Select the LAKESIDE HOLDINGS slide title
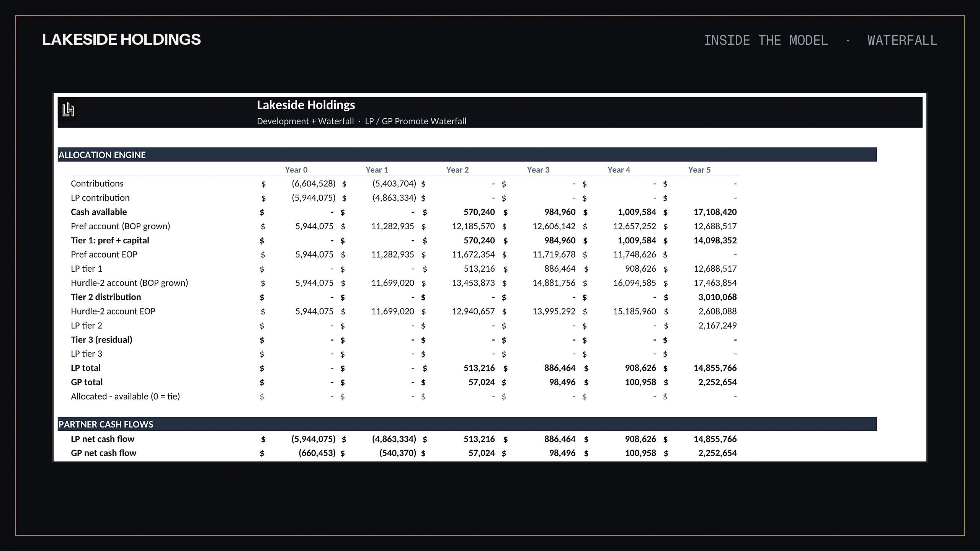Screen dimensions: 980x551 tap(121, 40)
